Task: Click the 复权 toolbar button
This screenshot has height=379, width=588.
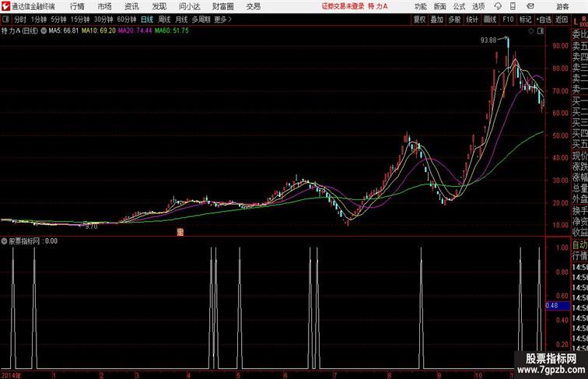Action: click(420, 19)
